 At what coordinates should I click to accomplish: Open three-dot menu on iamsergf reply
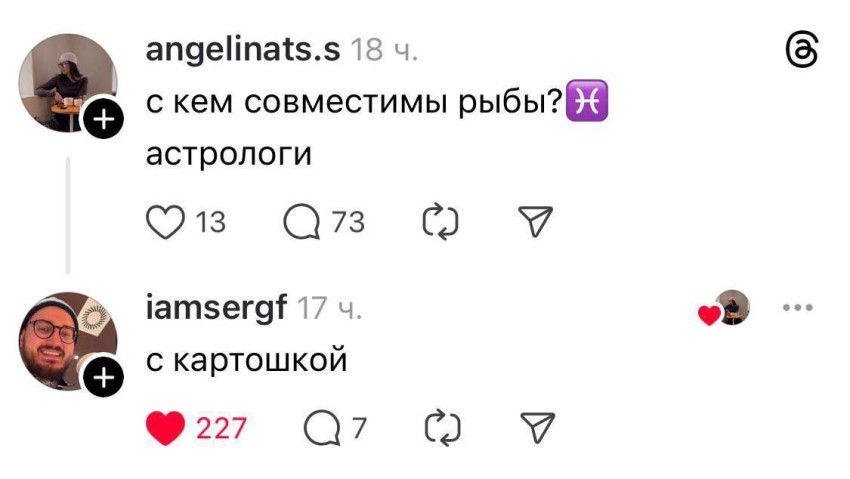(799, 308)
